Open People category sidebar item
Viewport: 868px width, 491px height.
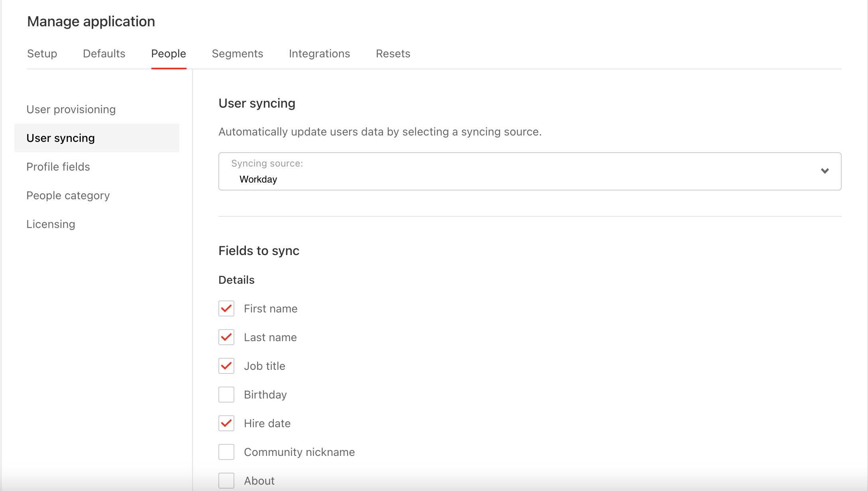(x=68, y=195)
